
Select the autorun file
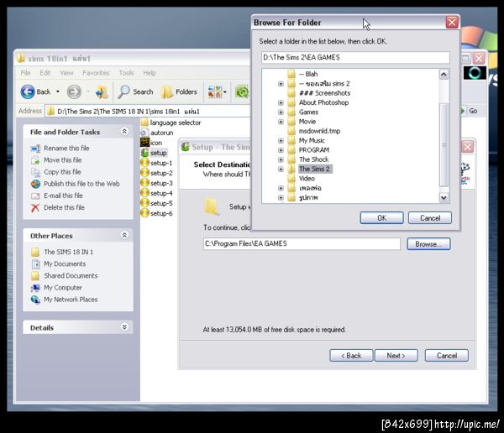[x=157, y=133]
